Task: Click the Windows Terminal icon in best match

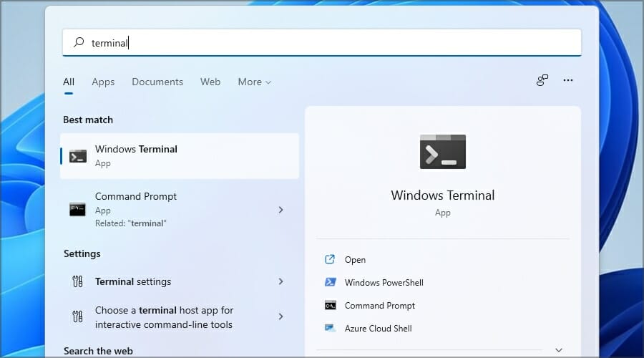Action: pyautogui.click(x=77, y=156)
